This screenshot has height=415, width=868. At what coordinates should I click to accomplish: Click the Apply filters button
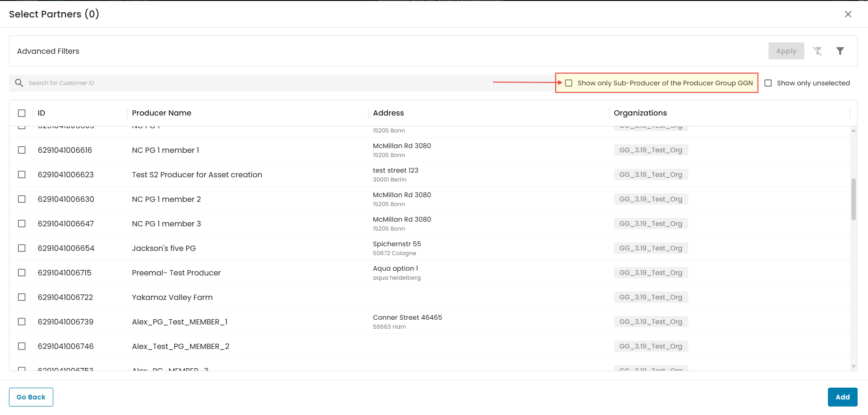[786, 51]
